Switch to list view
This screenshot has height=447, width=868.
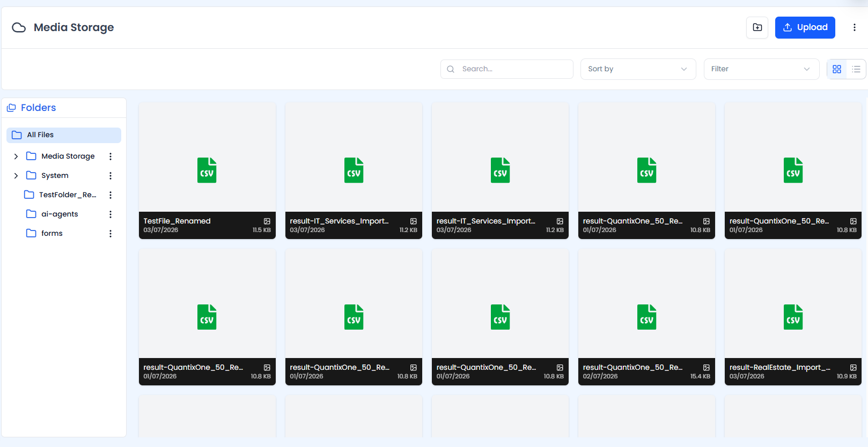pos(856,69)
